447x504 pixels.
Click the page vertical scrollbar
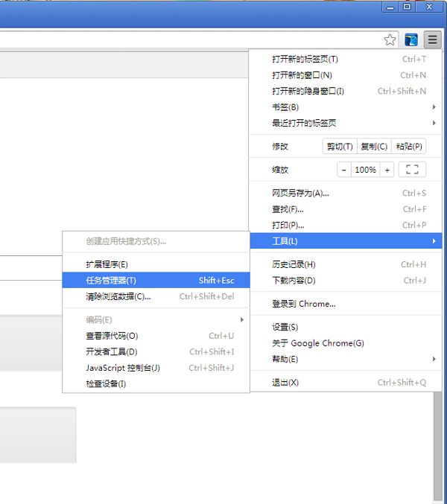tap(437, 445)
